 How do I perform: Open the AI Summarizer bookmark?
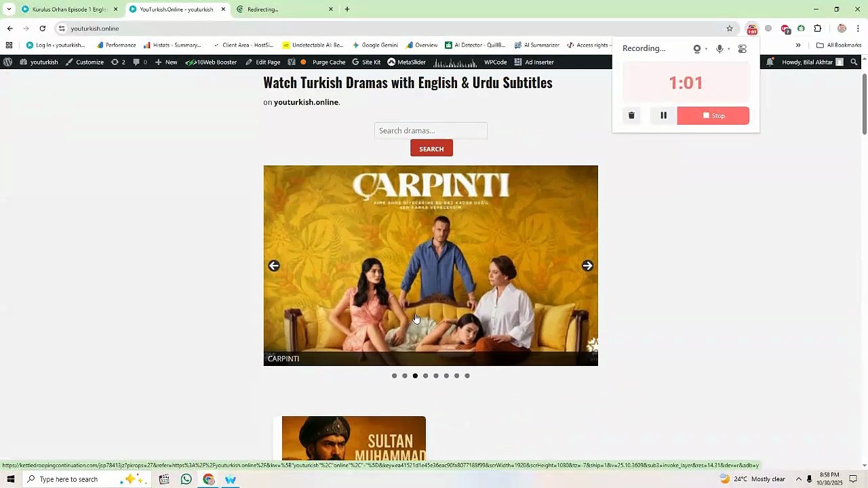[x=536, y=45]
